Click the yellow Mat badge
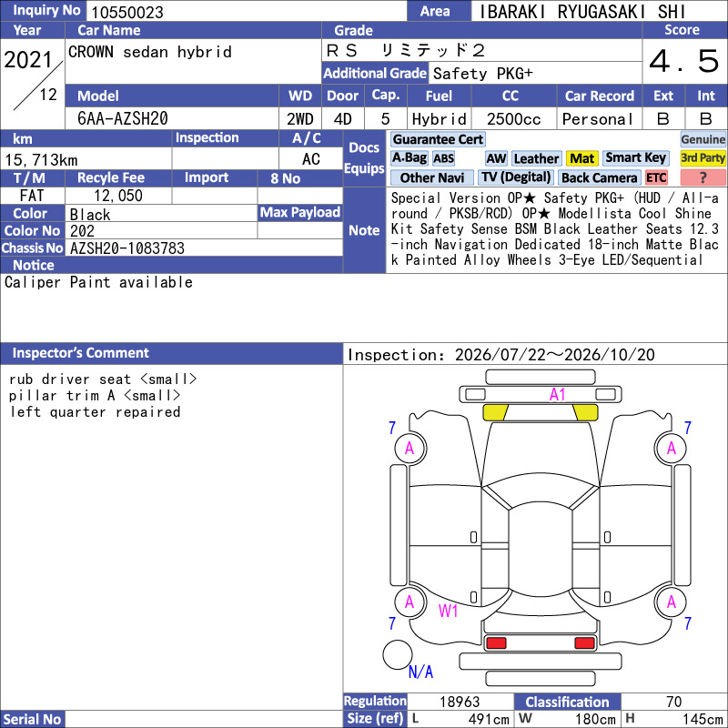The width and height of the screenshot is (728, 728). click(581, 158)
